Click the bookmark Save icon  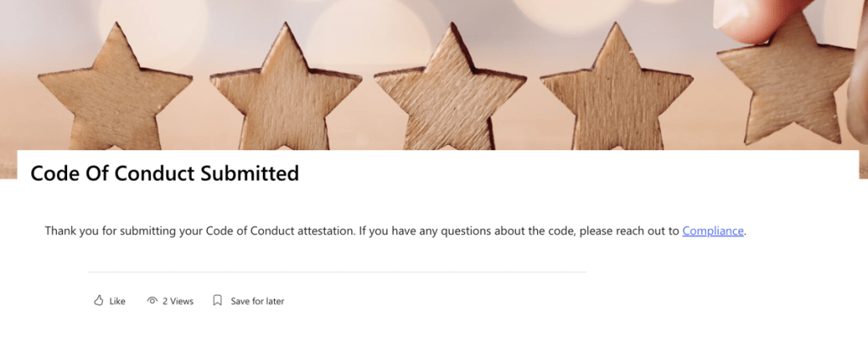click(x=217, y=300)
